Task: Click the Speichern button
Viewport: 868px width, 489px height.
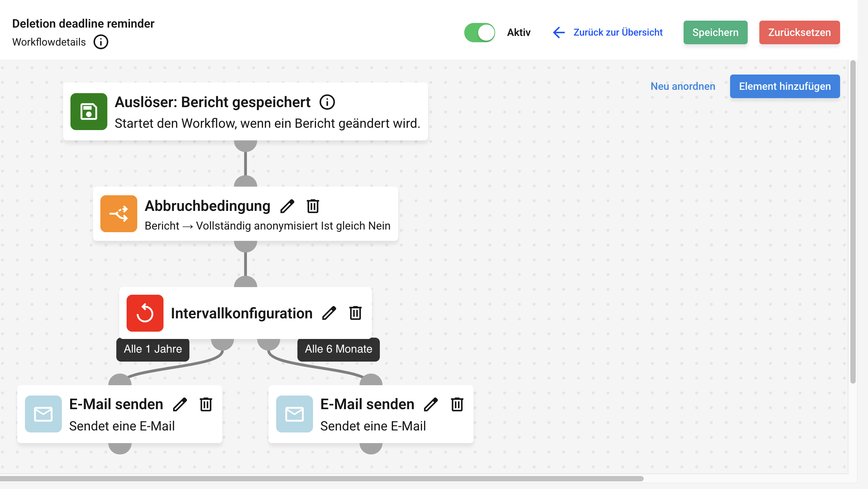Action: (x=715, y=32)
